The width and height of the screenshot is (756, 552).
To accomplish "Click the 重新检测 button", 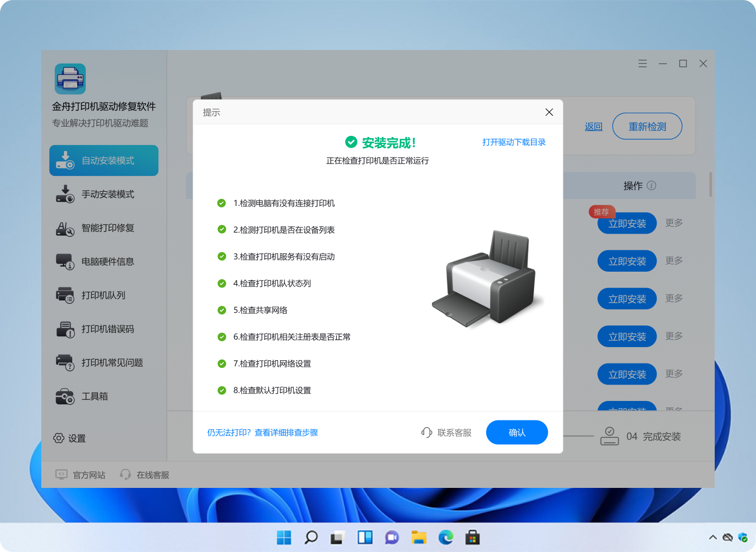I will [647, 126].
